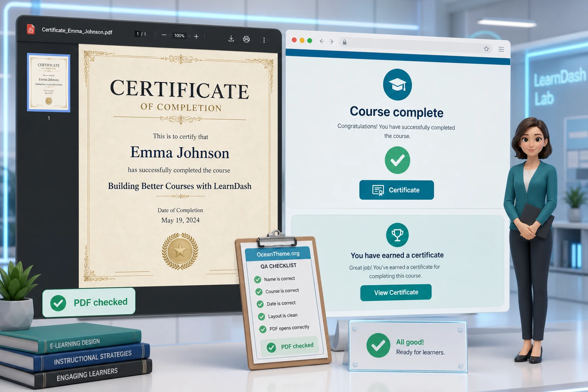Click the browser address bar
This screenshot has width=588, height=392.
pos(415,45)
